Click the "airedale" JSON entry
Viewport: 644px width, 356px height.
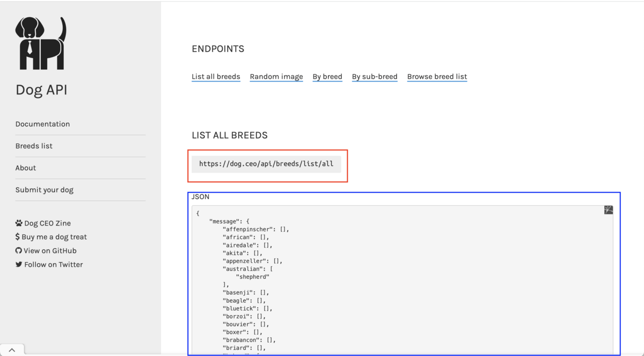[x=247, y=245]
